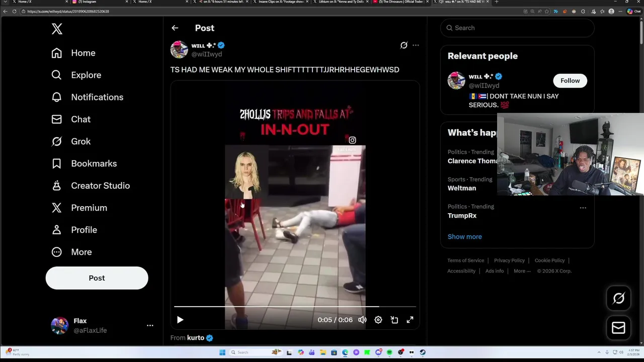Open Ads info
Image resolution: width=644 pixels, height=362 pixels.
point(494,271)
